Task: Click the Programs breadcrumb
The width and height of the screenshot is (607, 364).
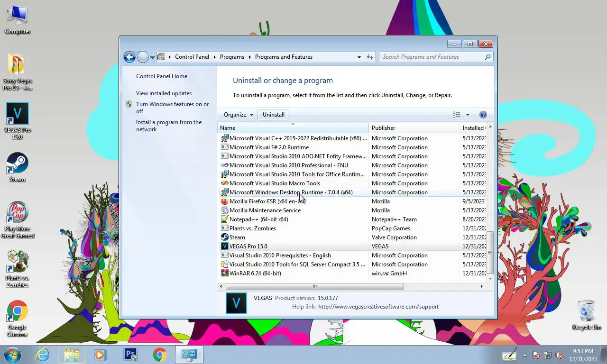Action: (x=232, y=57)
